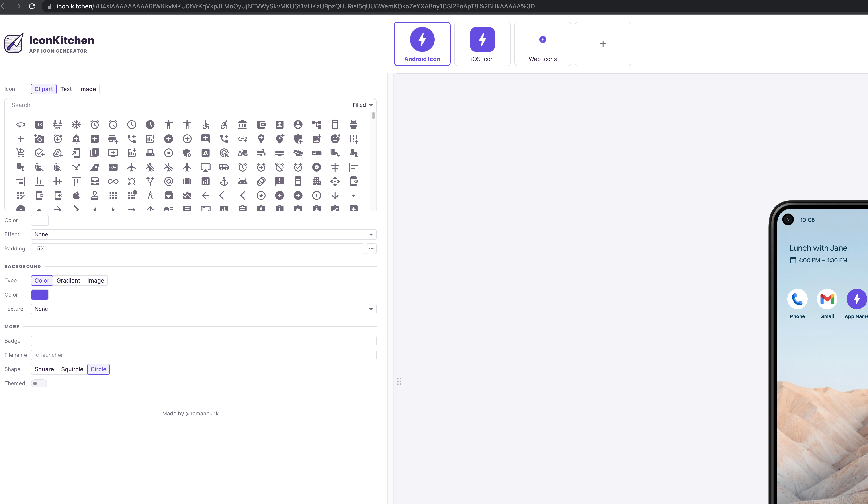Click the padding more options button

pos(371,249)
